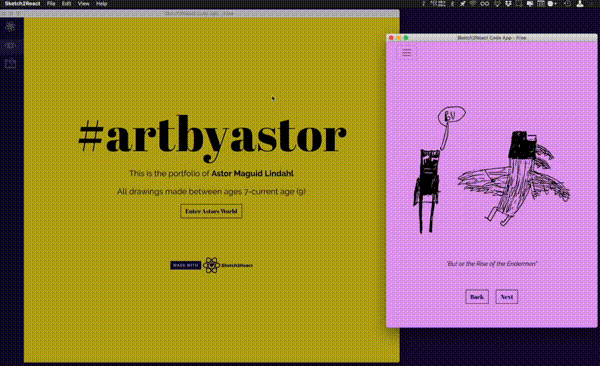Screen dimensions: 600x366
Task: Click the Endermen drawing in pink window
Action: click(492, 170)
